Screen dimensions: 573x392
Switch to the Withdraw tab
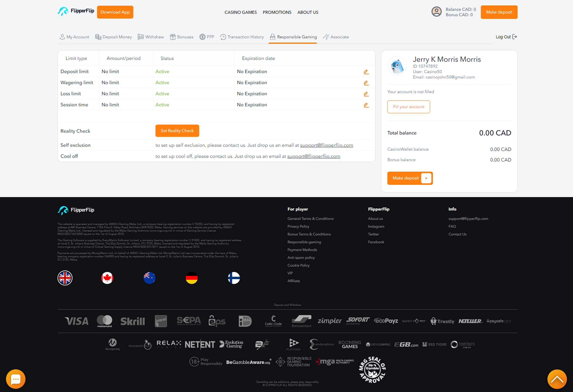[x=151, y=37]
